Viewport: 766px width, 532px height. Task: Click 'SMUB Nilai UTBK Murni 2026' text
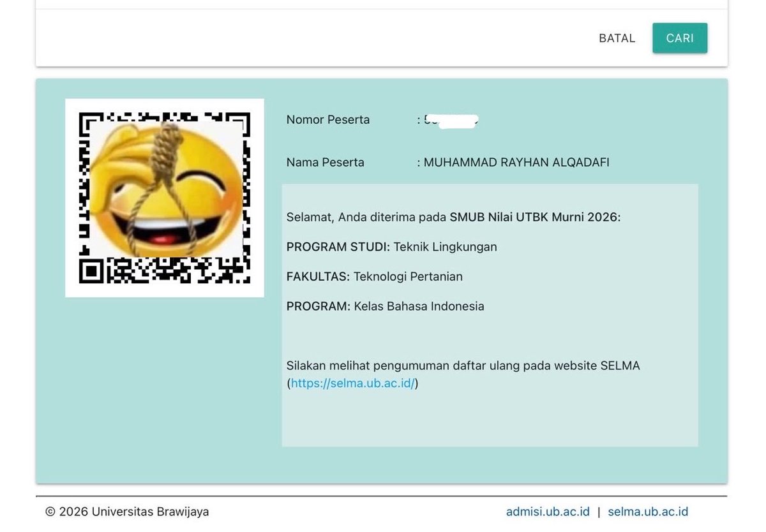pyautogui.click(x=535, y=217)
